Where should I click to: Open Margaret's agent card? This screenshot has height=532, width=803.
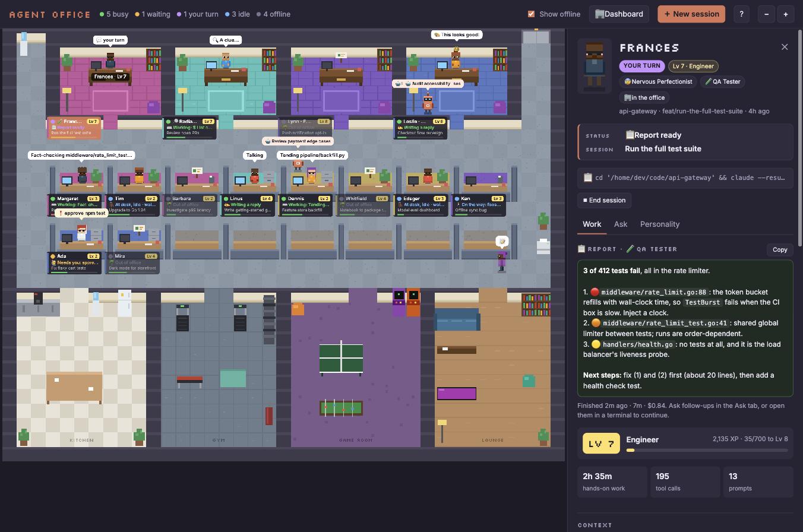pyautogui.click(x=74, y=204)
